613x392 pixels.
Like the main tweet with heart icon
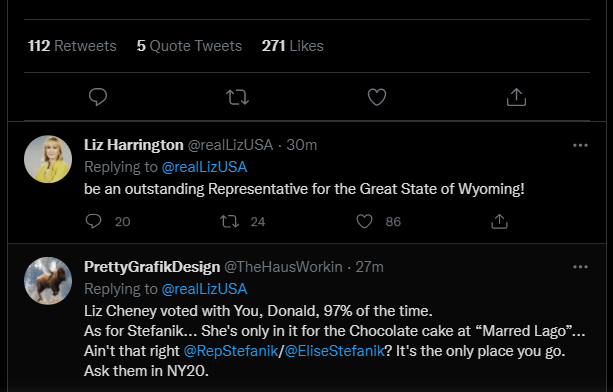click(x=377, y=97)
